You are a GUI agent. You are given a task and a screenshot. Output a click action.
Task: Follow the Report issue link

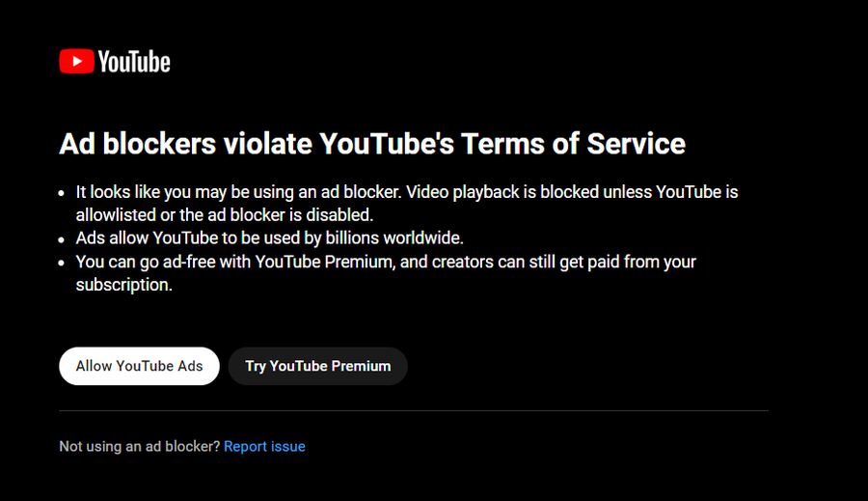264,446
